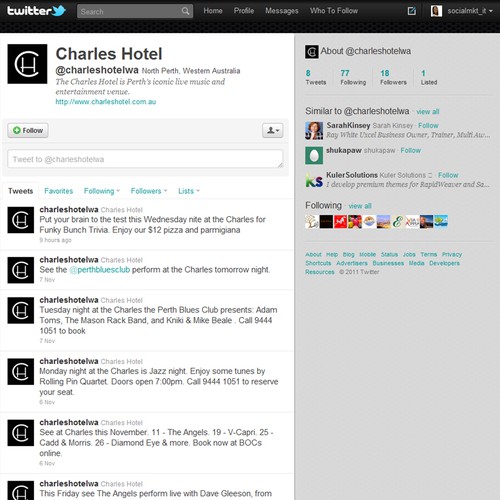Click the 'Tweet to @charleshotelwa' text box
Image resolution: width=500 pixels, height=500 pixels.
point(145,159)
